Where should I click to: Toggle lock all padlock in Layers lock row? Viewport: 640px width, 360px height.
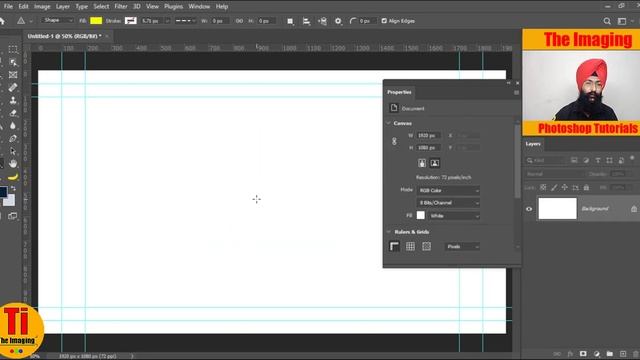point(587,188)
